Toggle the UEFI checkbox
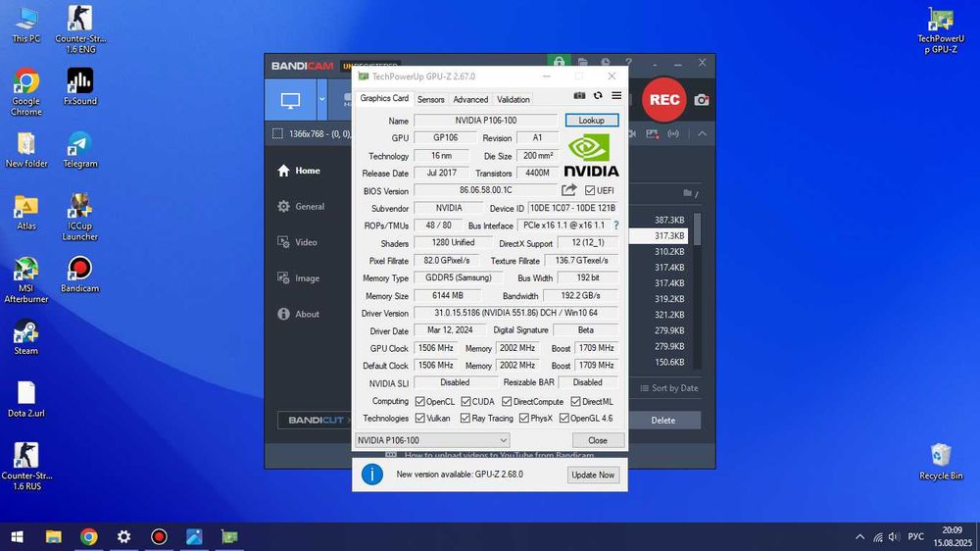980x551 pixels. [x=590, y=190]
